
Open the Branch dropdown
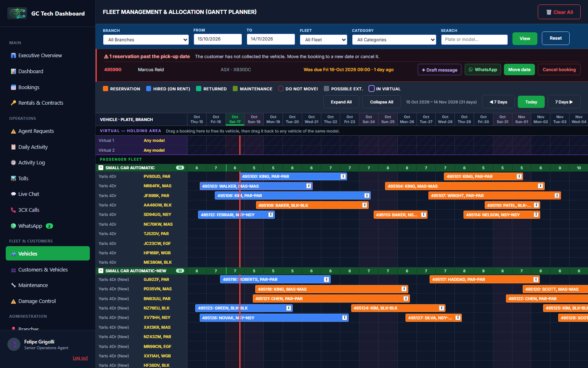(146, 40)
